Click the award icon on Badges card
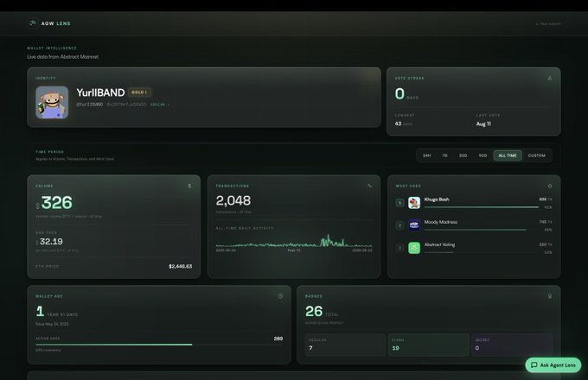This screenshot has width=588, height=380. tap(550, 296)
